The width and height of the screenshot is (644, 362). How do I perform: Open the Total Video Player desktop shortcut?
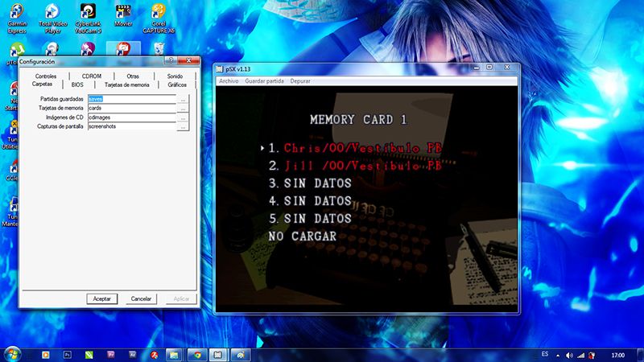tap(52, 19)
